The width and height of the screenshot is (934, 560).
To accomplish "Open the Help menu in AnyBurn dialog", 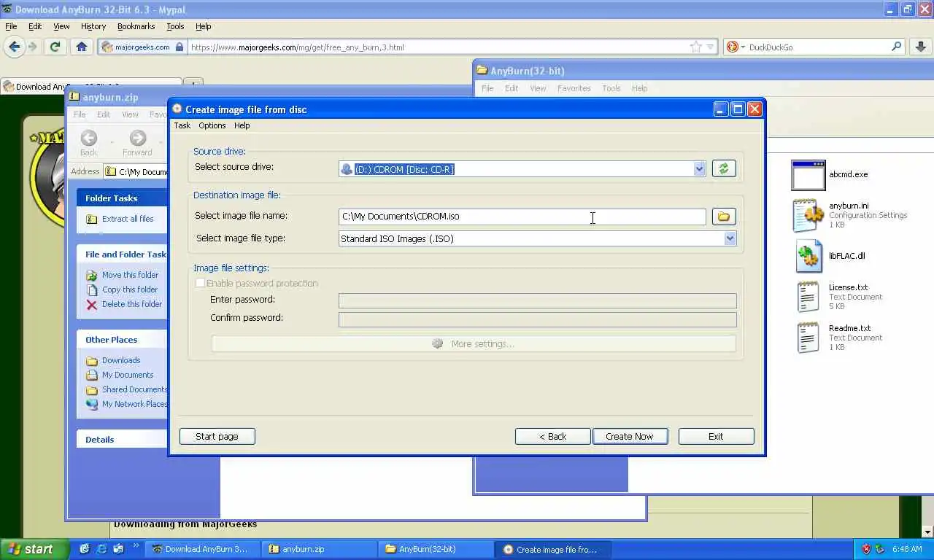I will coord(242,125).
